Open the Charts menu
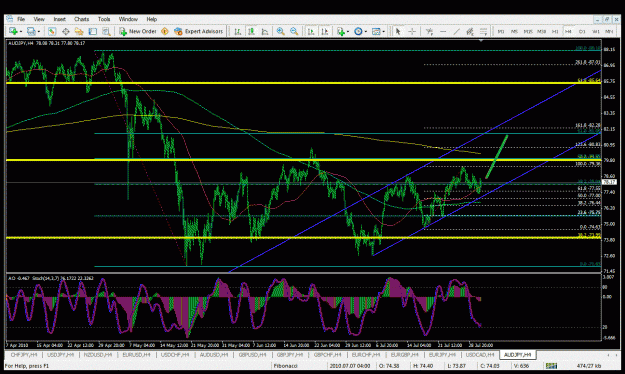 [81, 19]
